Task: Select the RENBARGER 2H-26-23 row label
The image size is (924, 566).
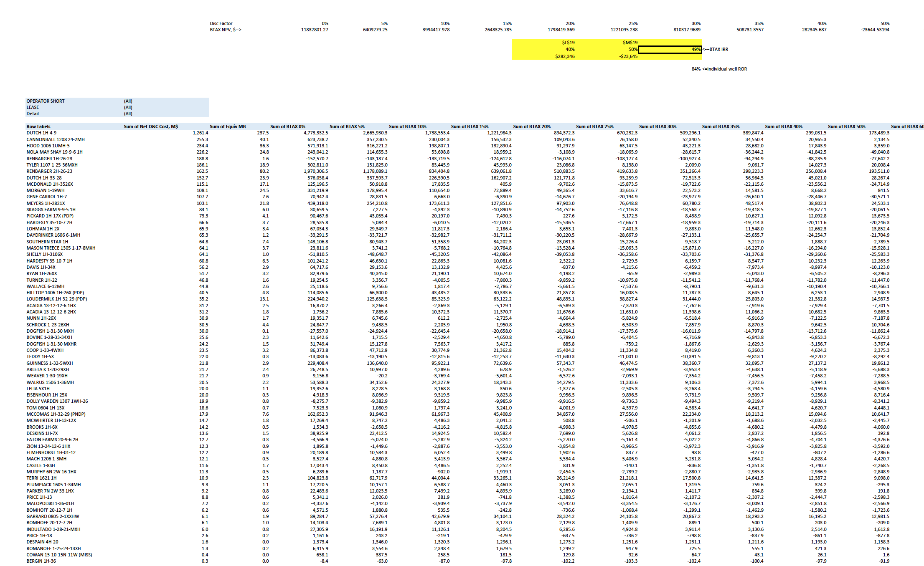Action: (x=49, y=171)
